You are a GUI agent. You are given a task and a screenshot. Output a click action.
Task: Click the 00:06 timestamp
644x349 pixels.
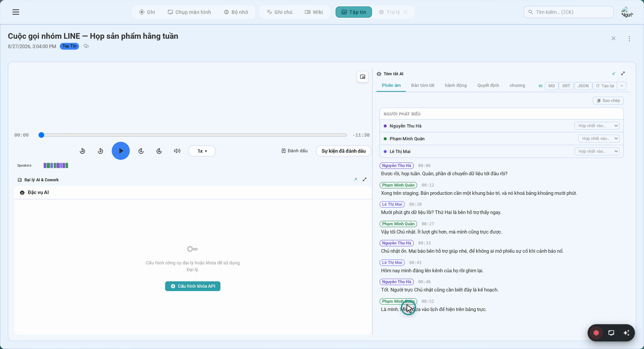[424, 166]
